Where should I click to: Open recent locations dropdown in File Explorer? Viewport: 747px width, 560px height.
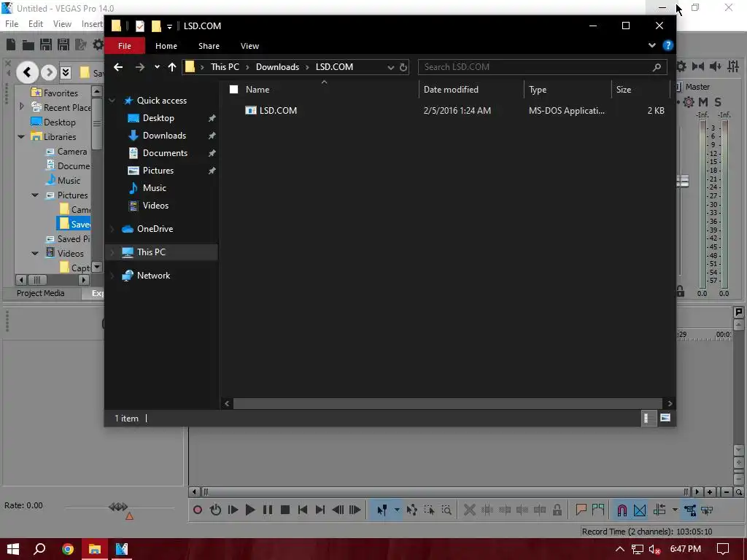click(157, 67)
